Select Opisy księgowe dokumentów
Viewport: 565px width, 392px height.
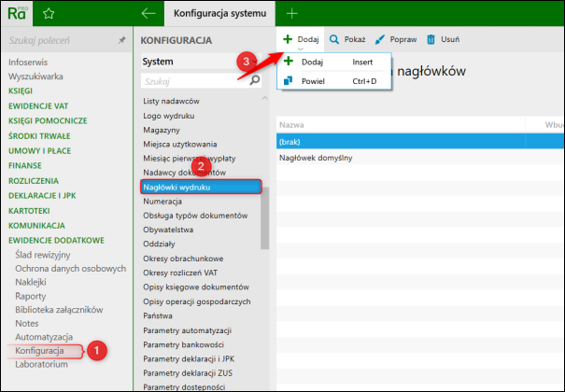tap(196, 287)
